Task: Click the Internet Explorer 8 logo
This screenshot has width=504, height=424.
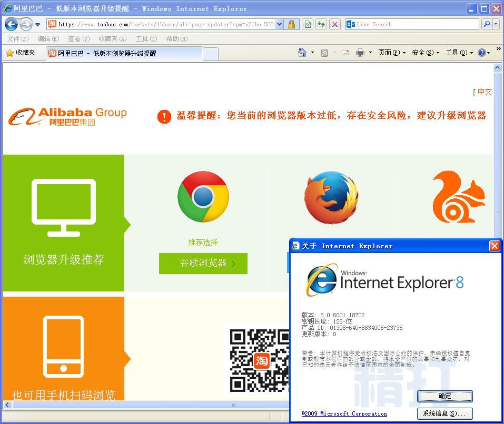Action: pyautogui.click(x=384, y=280)
